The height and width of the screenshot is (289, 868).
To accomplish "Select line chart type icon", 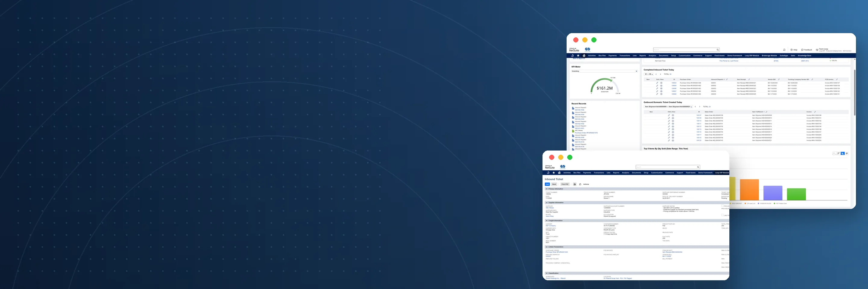I will [835, 154].
